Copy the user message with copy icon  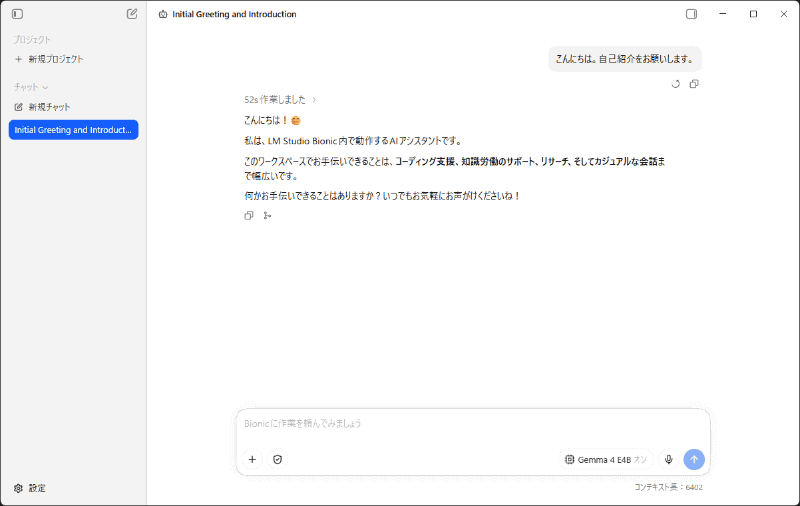coord(694,84)
